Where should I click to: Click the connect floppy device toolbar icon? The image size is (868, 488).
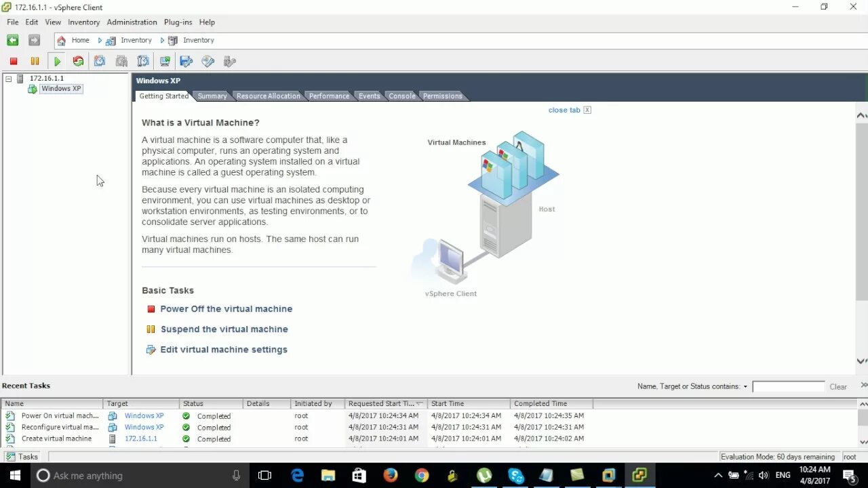click(186, 61)
